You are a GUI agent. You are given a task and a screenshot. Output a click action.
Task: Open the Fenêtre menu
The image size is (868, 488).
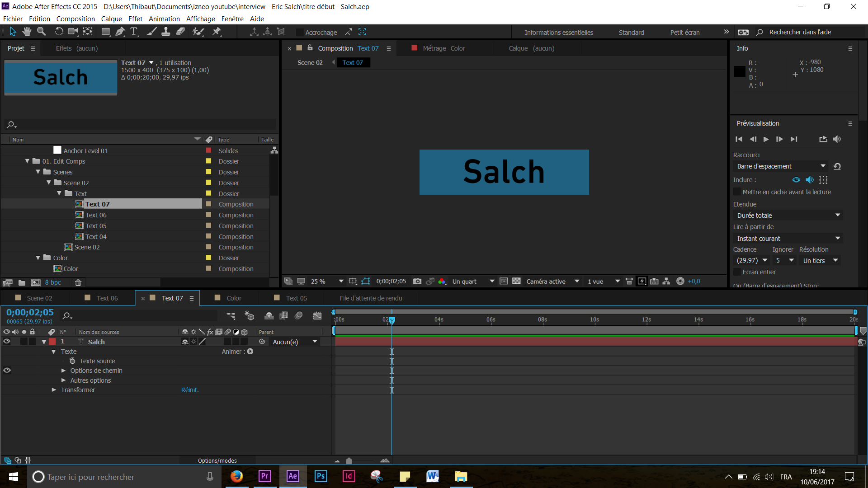[x=232, y=19]
